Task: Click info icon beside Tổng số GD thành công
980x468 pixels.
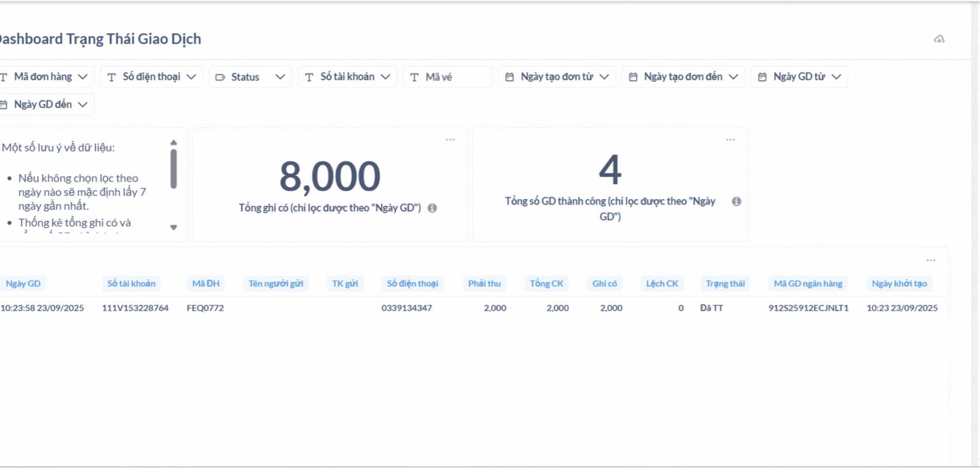Action: (x=736, y=202)
